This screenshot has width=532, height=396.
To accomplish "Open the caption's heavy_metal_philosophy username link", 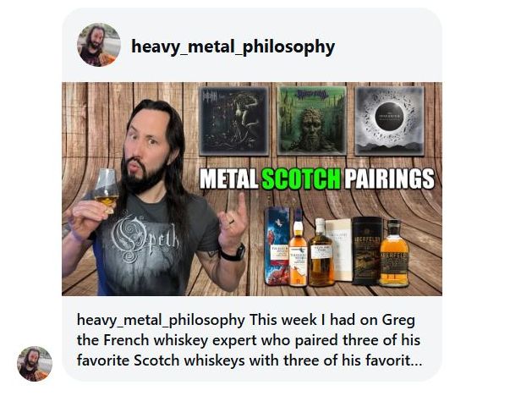I will (x=161, y=320).
